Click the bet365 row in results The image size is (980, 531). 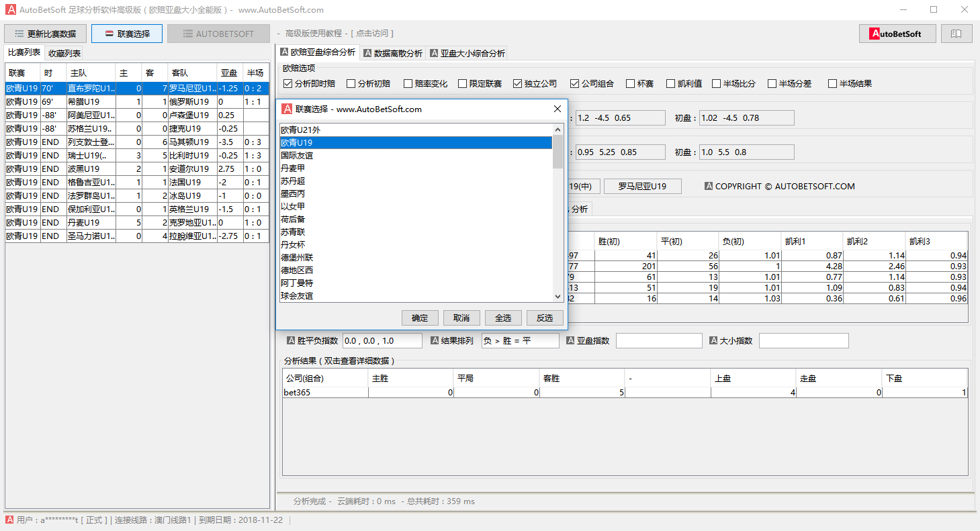625,393
